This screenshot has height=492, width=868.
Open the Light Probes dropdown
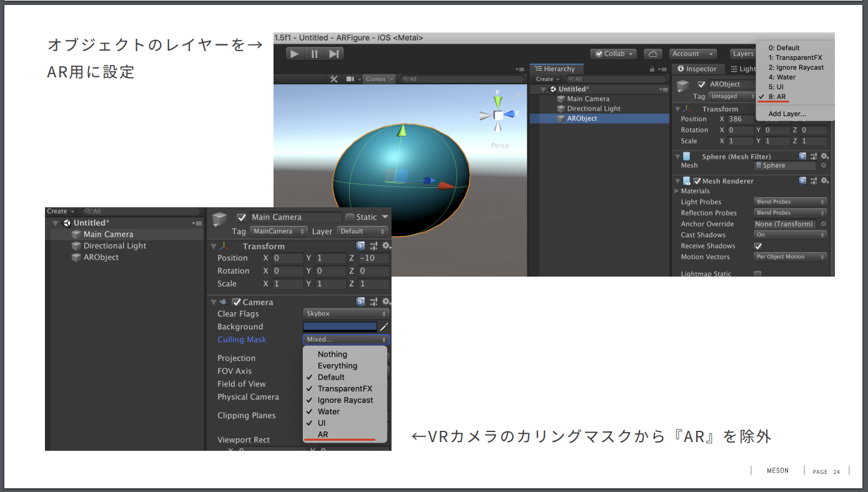click(x=790, y=201)
